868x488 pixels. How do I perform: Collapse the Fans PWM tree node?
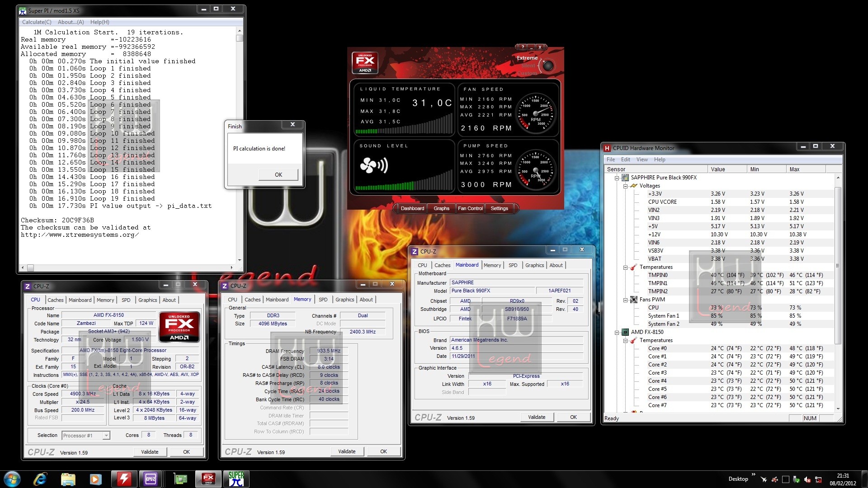pyautogui.click(x=625, y=300)
